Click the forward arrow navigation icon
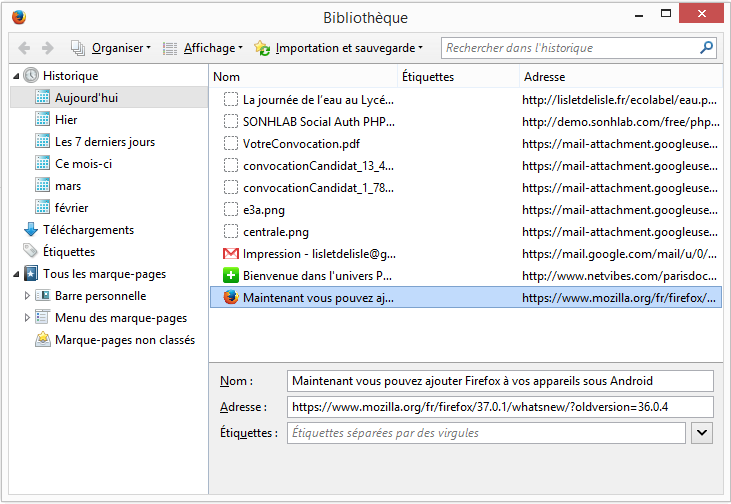Viewport: 731px width, 504px height. [x=47, y=48]
